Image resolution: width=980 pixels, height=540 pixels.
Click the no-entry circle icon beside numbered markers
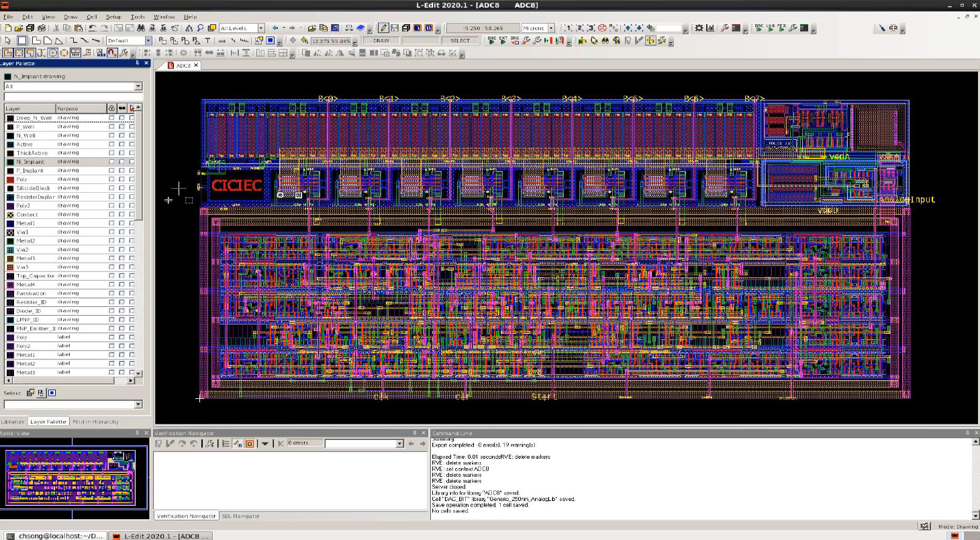pyautogui.click(x=602, y=28)
